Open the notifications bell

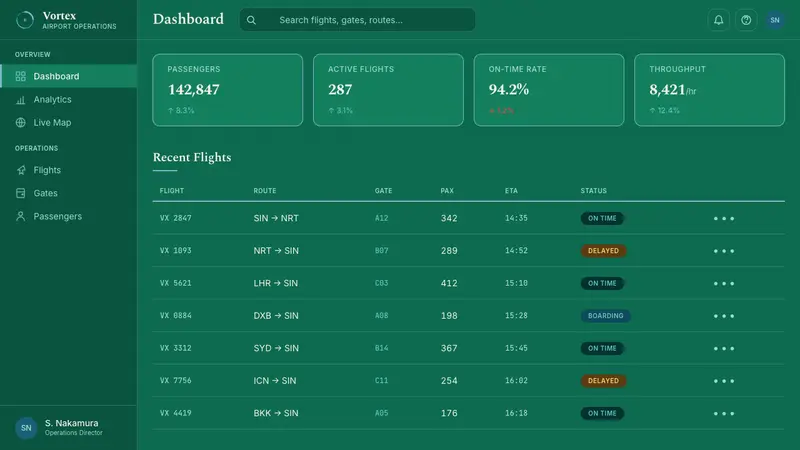click(x=718, y=20)
